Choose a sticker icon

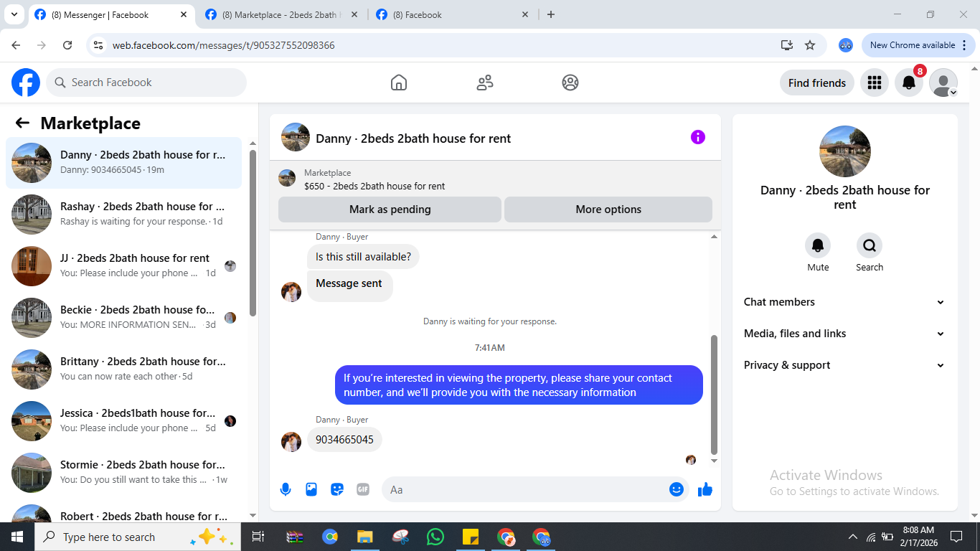click(x=337, y=489)
